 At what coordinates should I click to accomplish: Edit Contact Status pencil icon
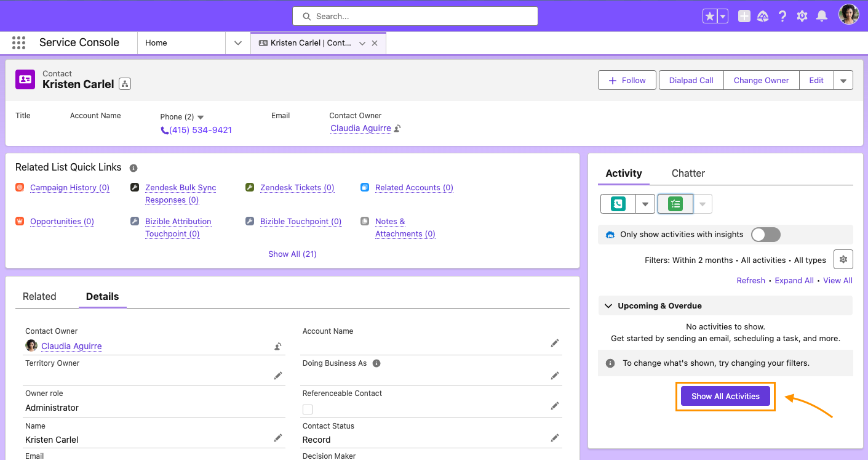pyautogui.click(x=555, y=438)
